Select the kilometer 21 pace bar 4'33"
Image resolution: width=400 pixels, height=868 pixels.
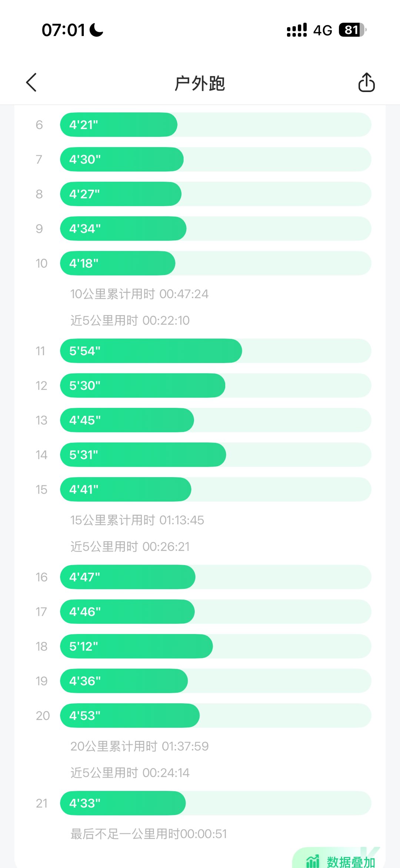(123, 803)
